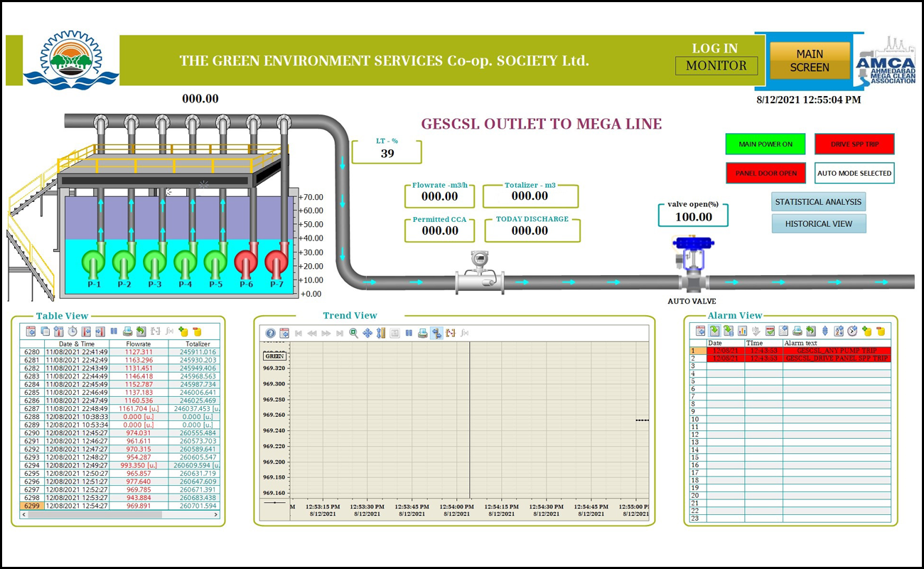Click the MONITOR log in button

point(716,65)
